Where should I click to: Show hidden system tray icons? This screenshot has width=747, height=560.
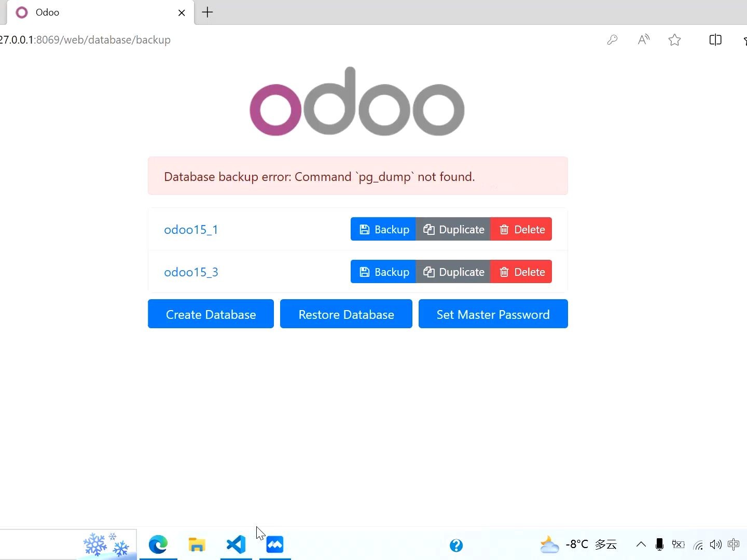[641, 544]
